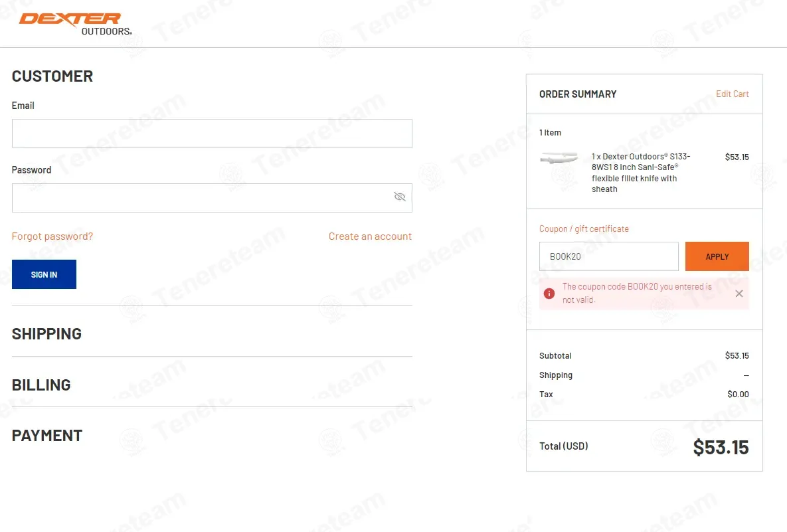The image size is (787, 532).
Task: Toggle password visibility eye icon
Action: (400, 197)
